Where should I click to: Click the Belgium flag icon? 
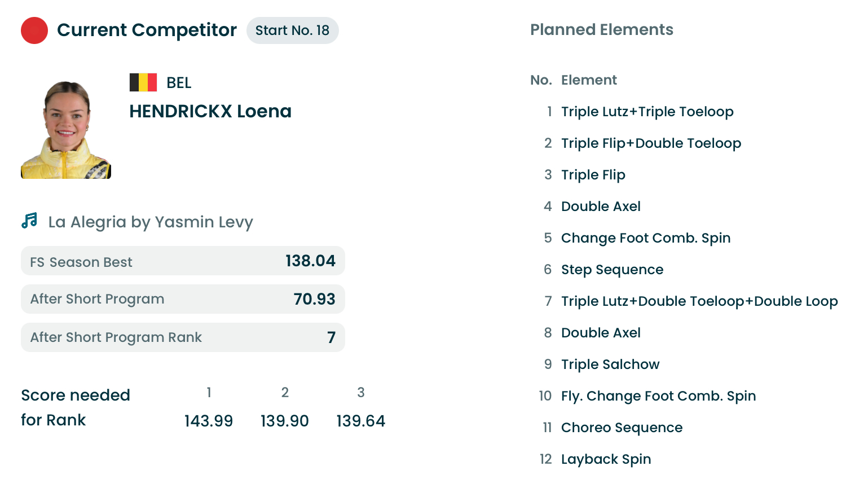tap(143, 82)
